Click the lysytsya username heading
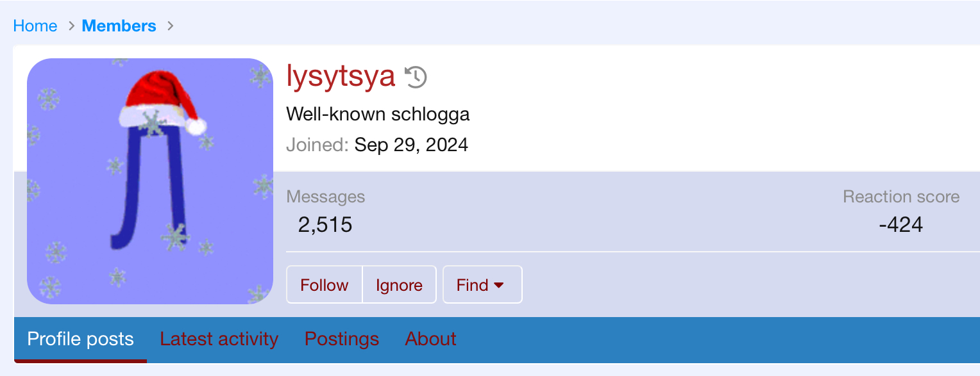Viewport: 980px width, 376px height. pos(341,76)
